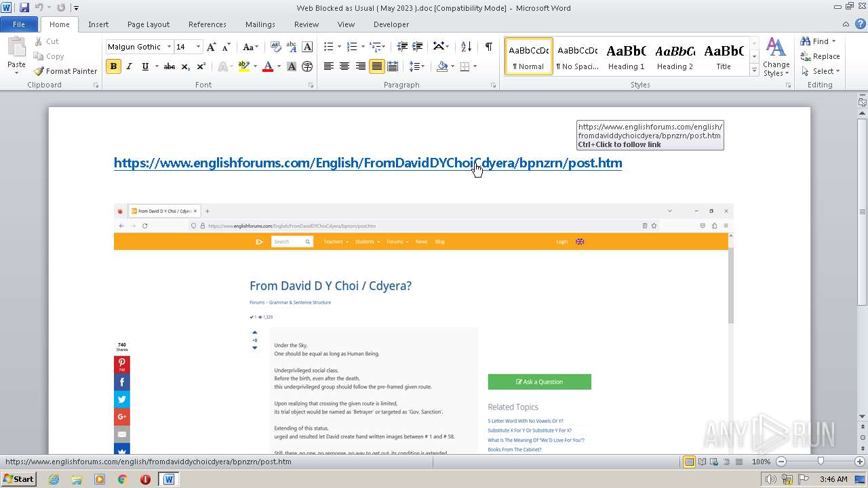Select Center alignment

[x=344, y=66]
